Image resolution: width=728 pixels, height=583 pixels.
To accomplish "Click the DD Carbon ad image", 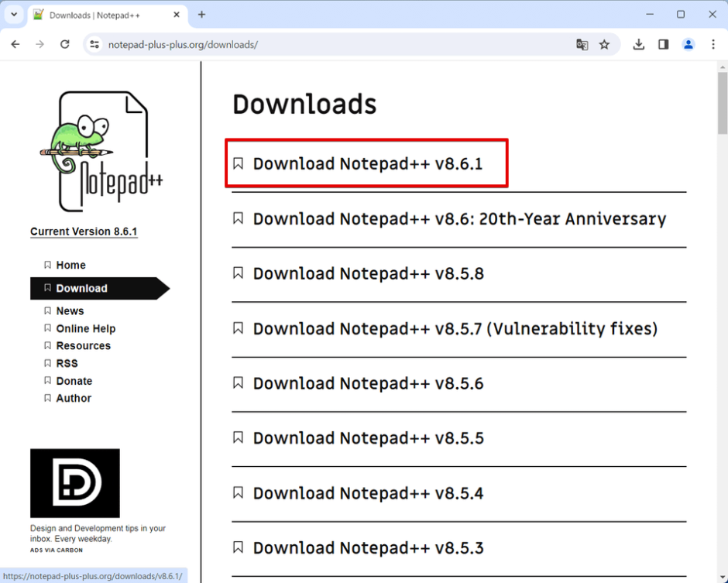I will click(x=75, y=483).
